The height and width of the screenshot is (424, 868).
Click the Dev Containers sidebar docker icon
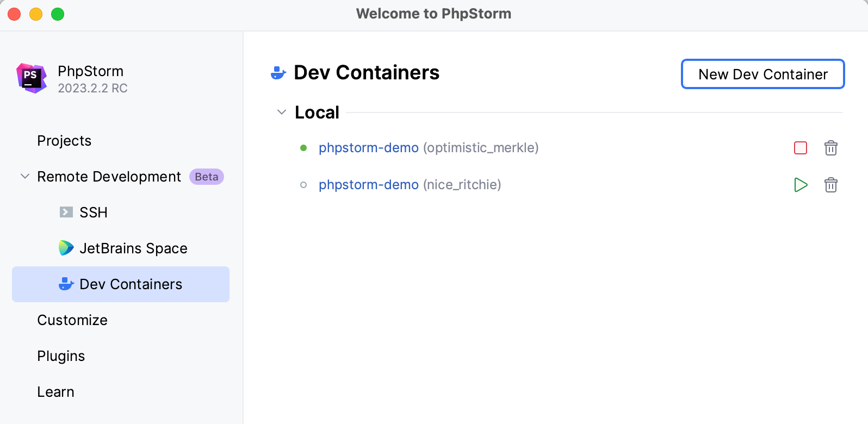[66, 284]
